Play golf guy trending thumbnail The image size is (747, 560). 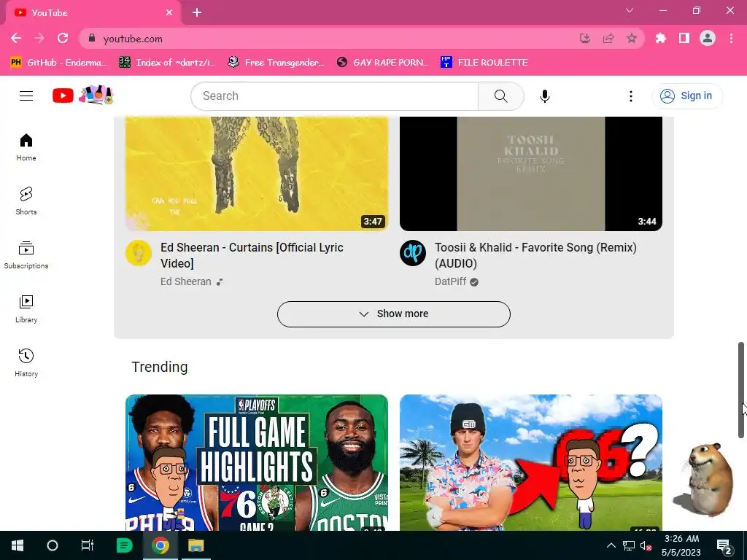(531, 462)
